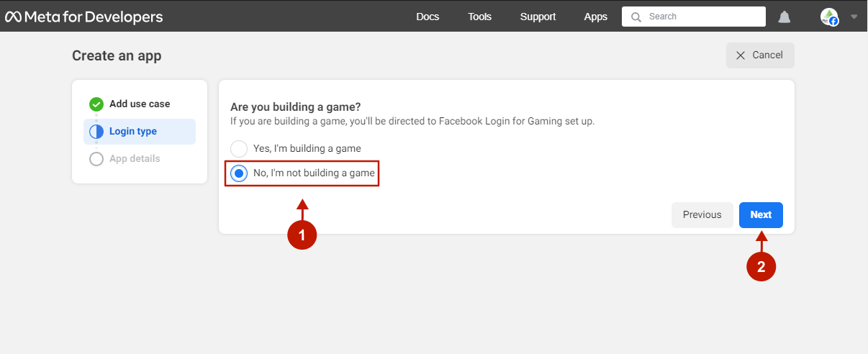Focus the Search input field
Viewport: 868px width, 354px height.
(x=694, y=17)
